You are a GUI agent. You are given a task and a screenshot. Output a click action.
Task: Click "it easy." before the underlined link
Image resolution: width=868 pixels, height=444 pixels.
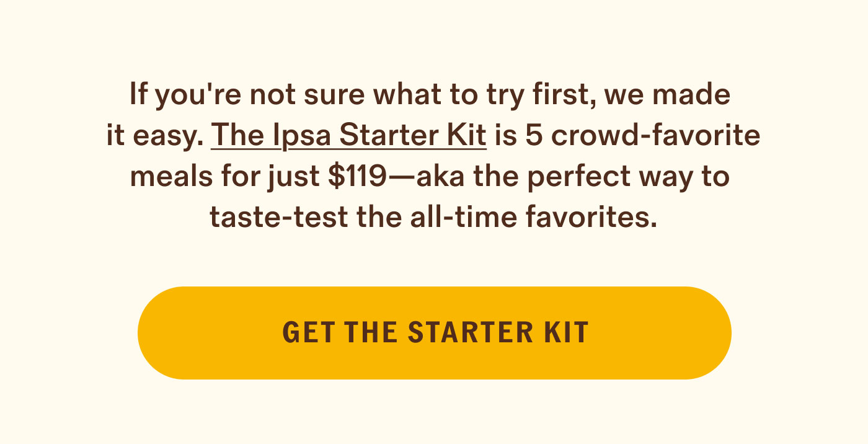tap(155, 137)
